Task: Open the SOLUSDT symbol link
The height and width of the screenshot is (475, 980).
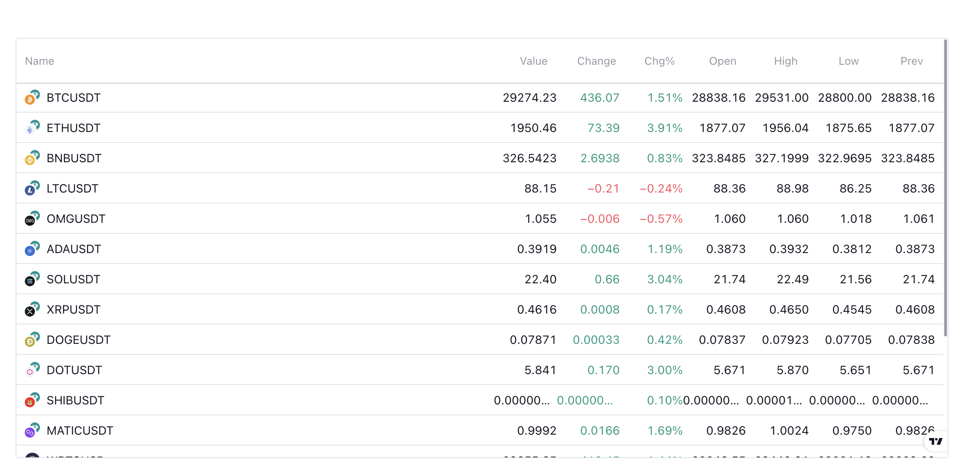Action: 74,279
